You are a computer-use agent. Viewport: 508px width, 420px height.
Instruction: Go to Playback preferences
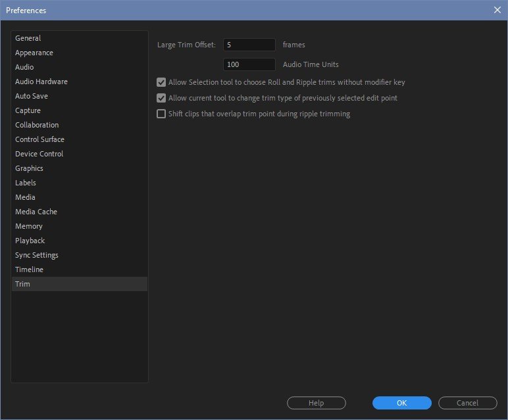pos(30,241)
